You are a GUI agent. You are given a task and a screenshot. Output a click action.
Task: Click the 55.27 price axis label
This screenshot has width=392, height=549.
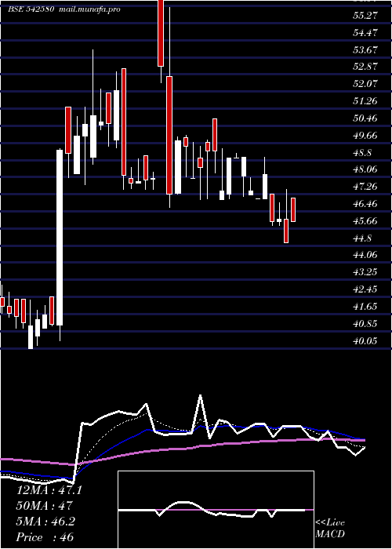366,16
